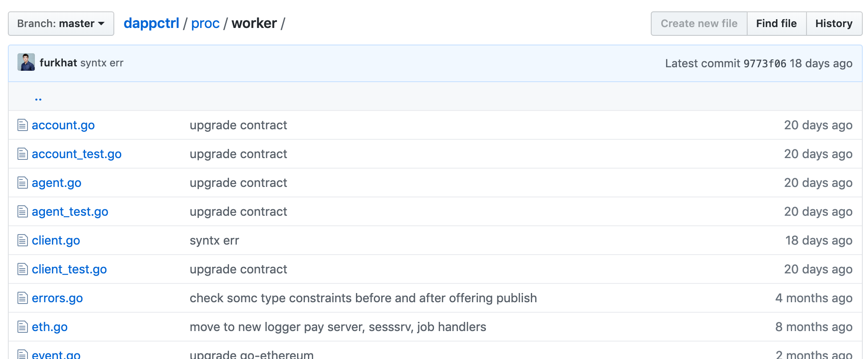The height and width of the screenshot is (359, 868).
Task: Open the Branch: master dropdown
Action: (61, 24)
